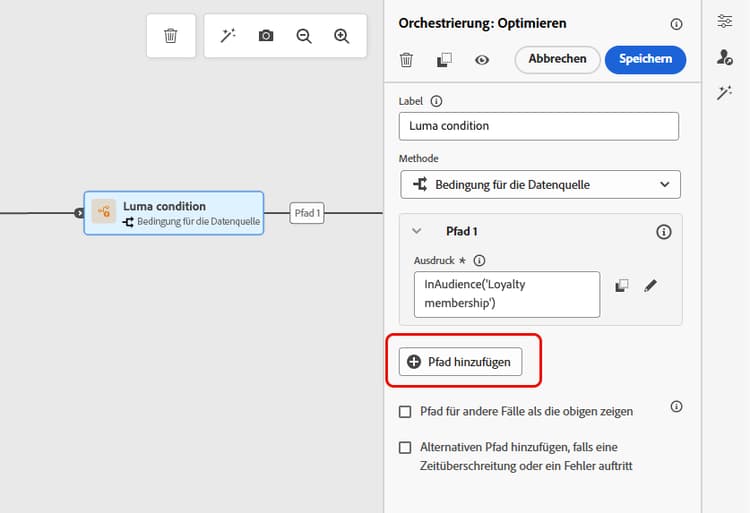Take a canvas snapshot with camera icon

point(266,36)
